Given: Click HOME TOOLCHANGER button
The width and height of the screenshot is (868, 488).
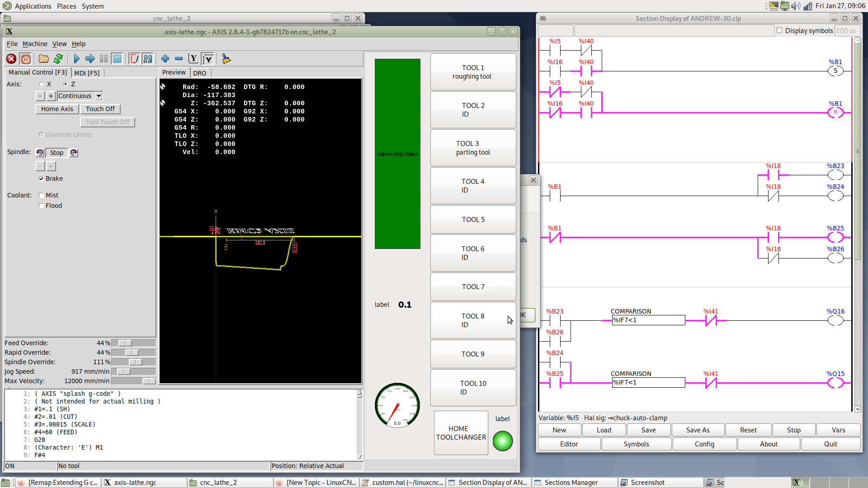Looking at the screenshot, I should click(x=461, y=433).
